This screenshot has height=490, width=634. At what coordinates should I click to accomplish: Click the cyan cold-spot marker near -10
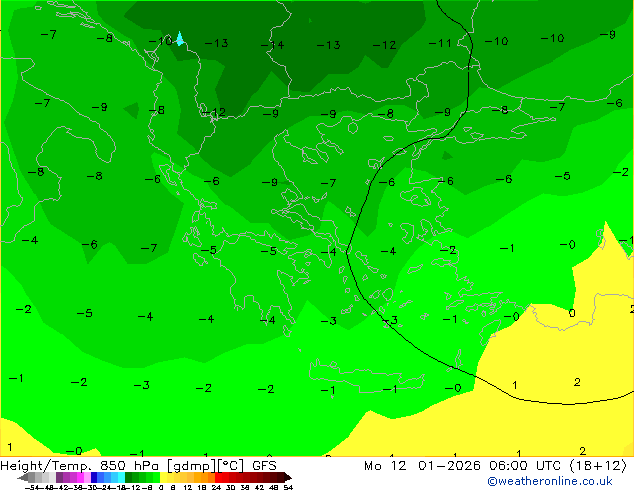(180, 39)
